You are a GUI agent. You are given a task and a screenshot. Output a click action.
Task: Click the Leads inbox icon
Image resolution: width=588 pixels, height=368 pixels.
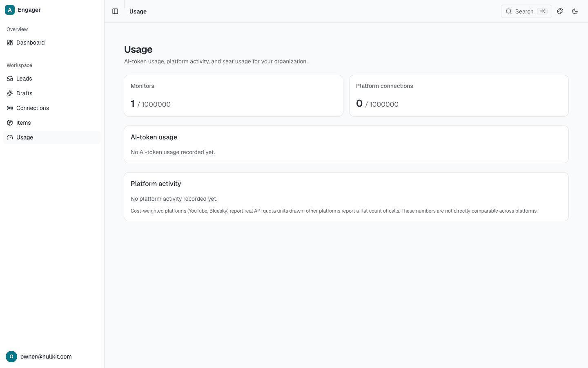coord(10,79)
